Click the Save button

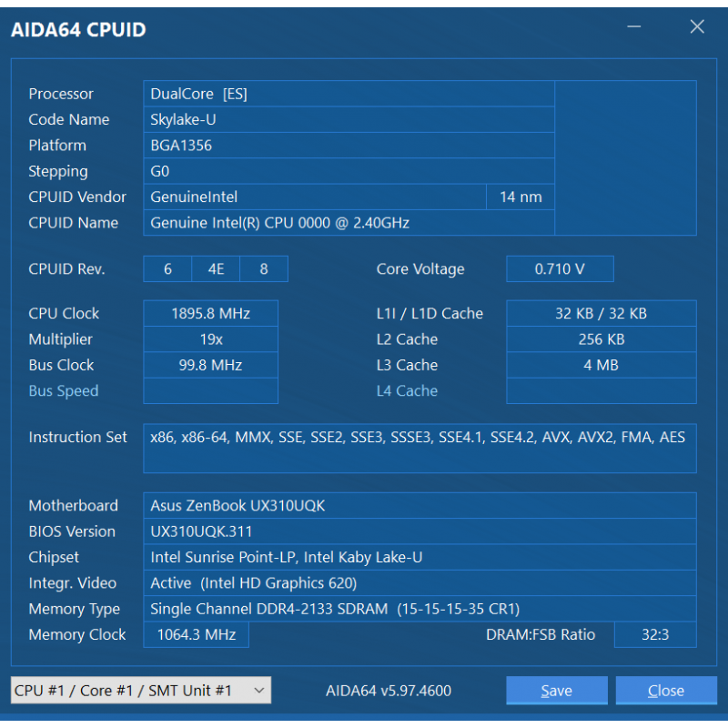point(557,691)
